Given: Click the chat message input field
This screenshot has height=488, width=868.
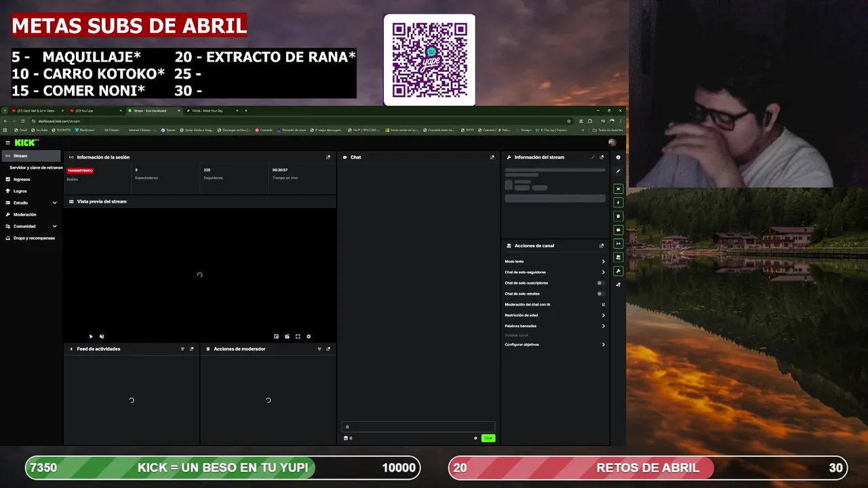Looking at the screenshot, I should click(418, 426).
